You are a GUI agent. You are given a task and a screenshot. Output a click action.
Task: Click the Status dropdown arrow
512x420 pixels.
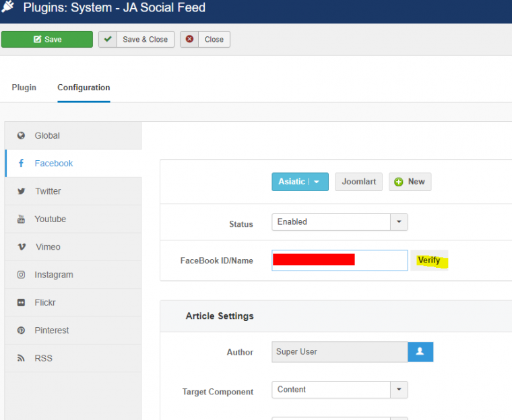(399, 222)
